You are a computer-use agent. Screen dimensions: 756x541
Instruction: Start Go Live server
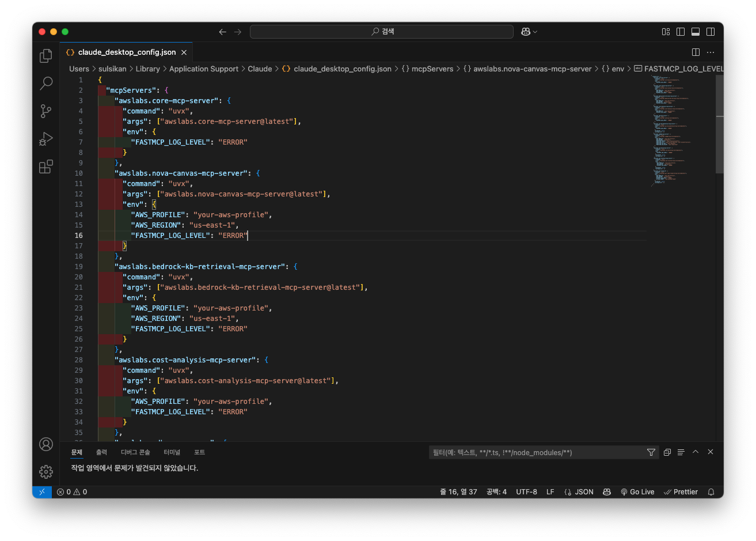click(637, 492)
